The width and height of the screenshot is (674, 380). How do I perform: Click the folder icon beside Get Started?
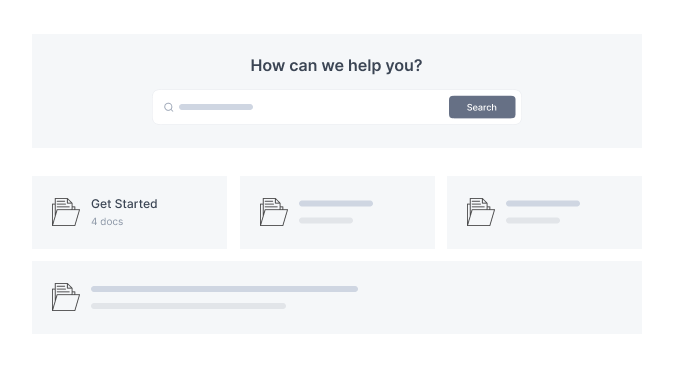coord(66,212)
